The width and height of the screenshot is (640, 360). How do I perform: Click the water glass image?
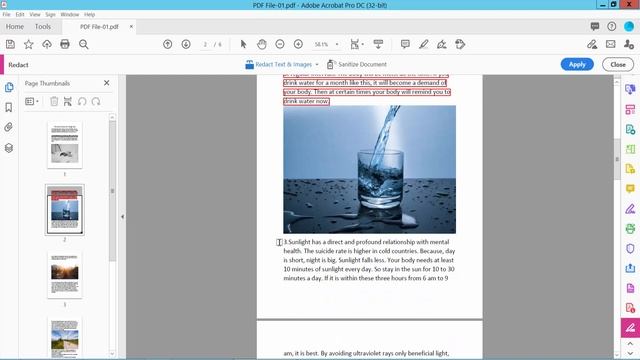(369, 169)
